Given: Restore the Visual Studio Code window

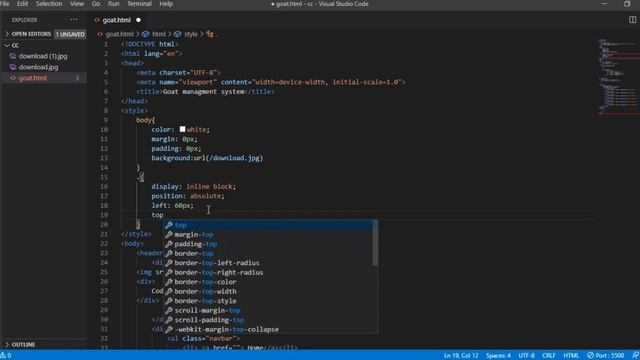Looking at the screenshot, I should pyautogui.click(x=627, y=4).
